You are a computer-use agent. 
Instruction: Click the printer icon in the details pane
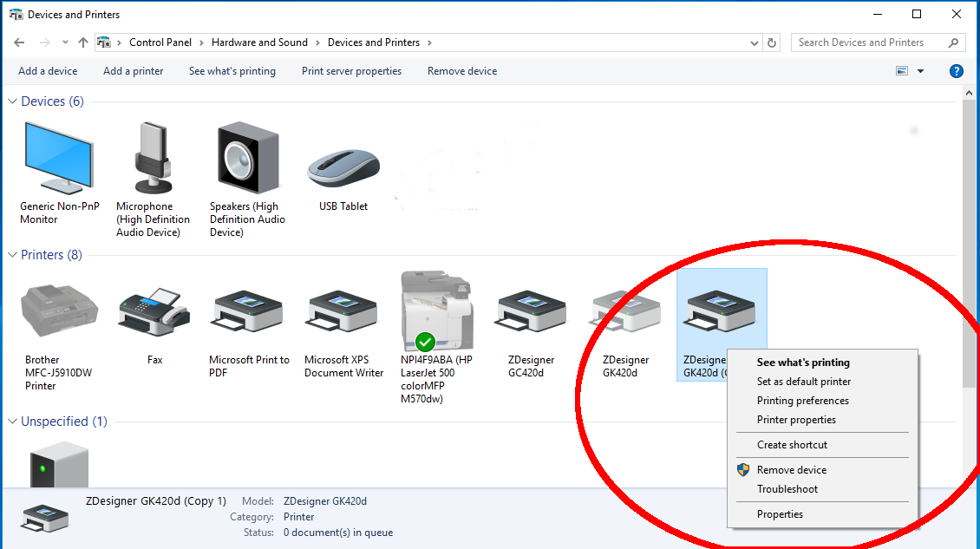coord(44,518)
